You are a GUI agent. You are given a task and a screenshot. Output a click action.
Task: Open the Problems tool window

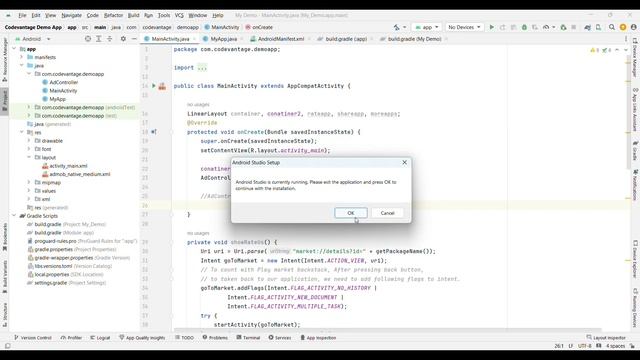(x=215, y=338)
